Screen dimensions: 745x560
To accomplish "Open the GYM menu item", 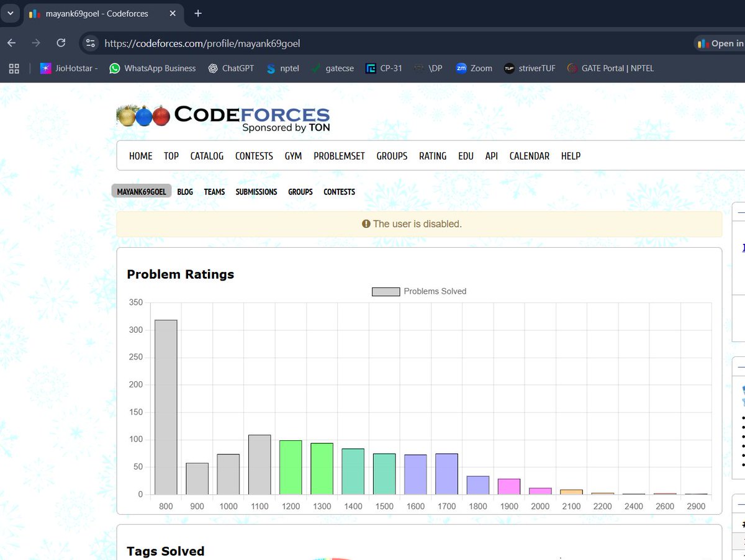I will coord(293,156).
